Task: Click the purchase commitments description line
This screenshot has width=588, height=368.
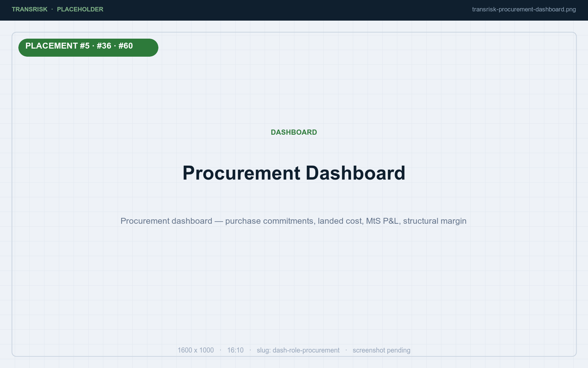Action: (293, 221)
